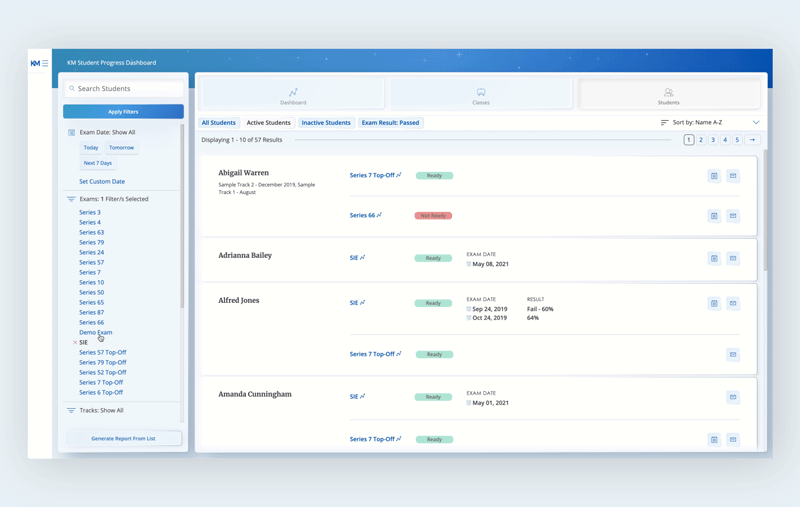This screenshot has height=507, width=800.
Task: Open the KM hamburger menu icon
Action: (x=45, y=63)
